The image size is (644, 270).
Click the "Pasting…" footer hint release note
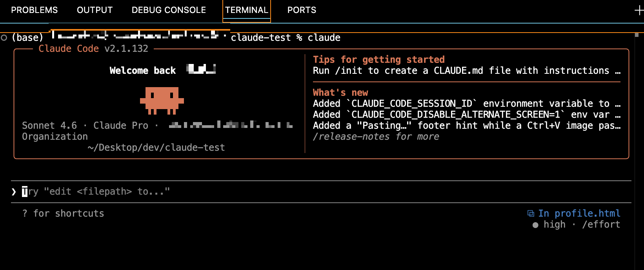tap(467, 126)
